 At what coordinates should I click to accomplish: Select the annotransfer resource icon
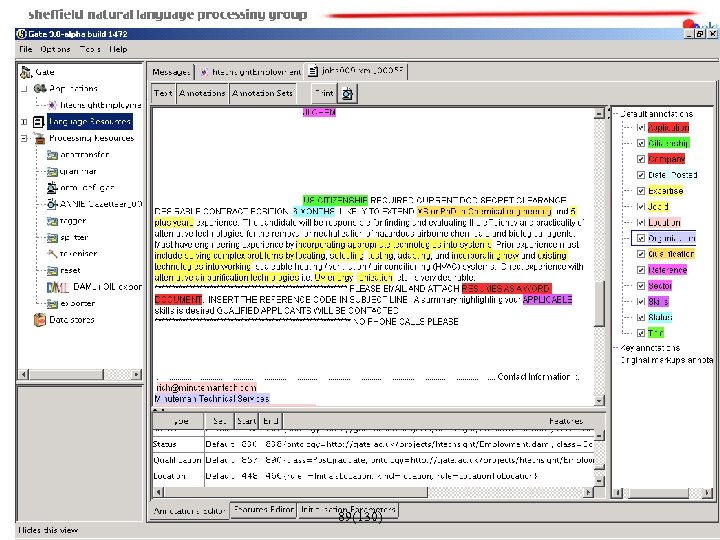coord(52,155)
